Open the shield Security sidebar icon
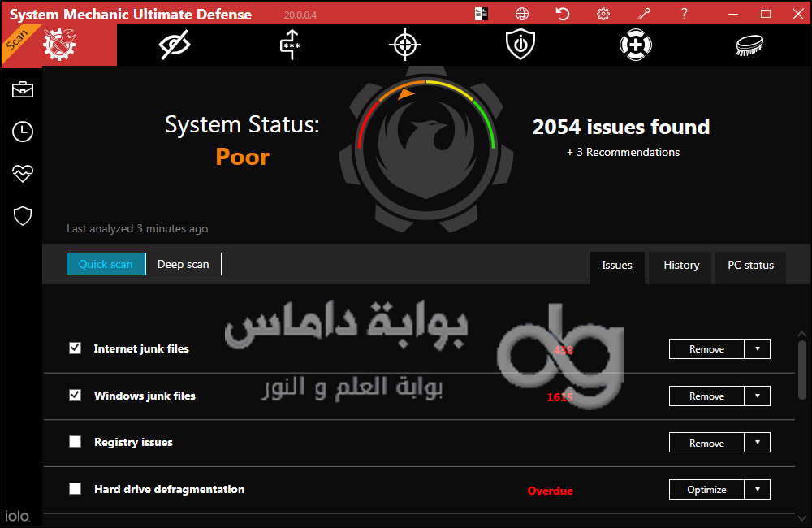The width and height of the screenshot is (812, 528). click(x=23, y=216)
